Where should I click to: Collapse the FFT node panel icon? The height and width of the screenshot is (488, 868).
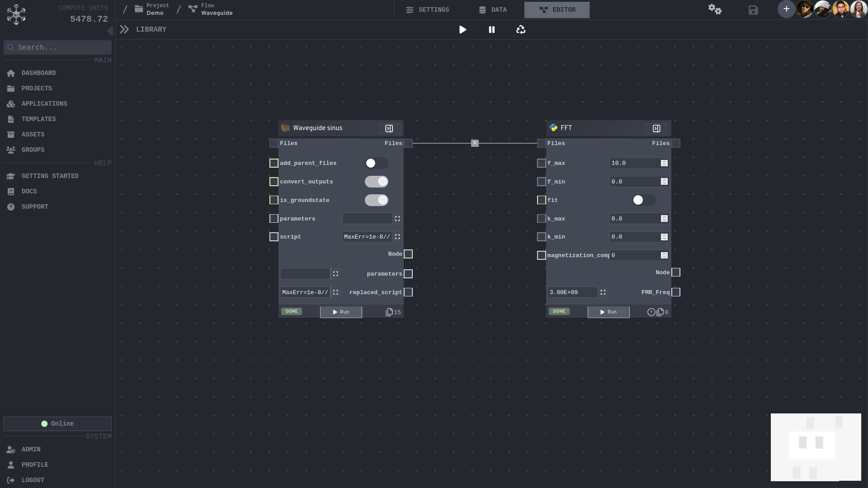(656, 129)
